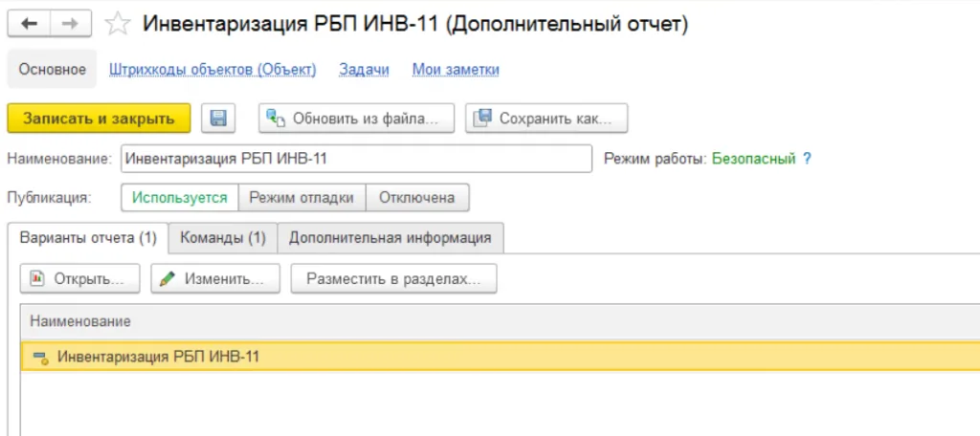Switch to Команды (1) tab
The width and height of the screenshot is (980, 436).
point(223,238)
